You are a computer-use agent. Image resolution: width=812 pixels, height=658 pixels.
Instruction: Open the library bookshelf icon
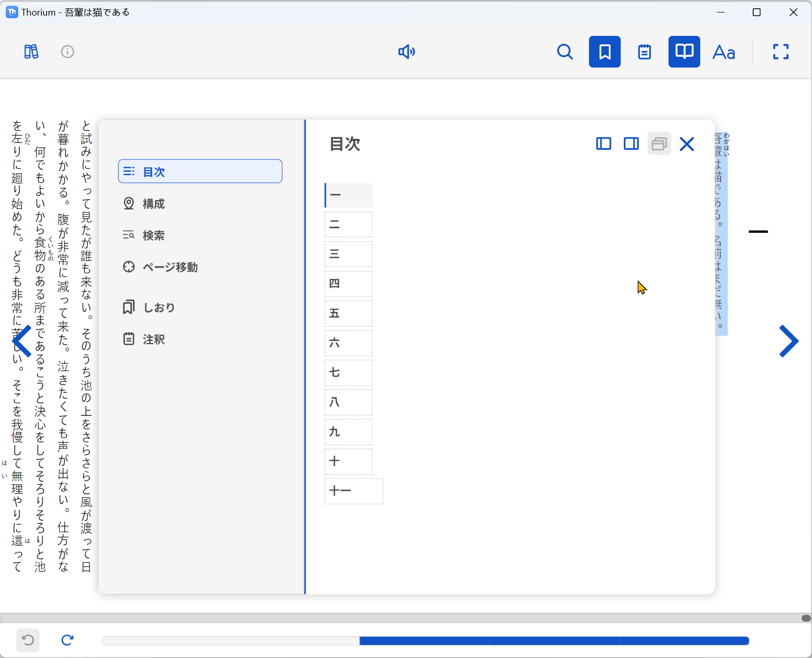(x=31, y=51)
